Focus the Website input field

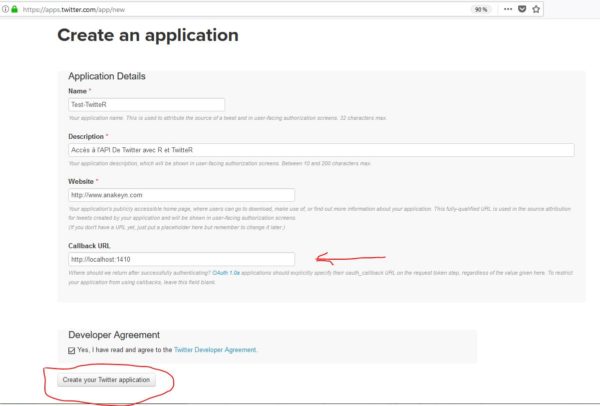(182, 195)
